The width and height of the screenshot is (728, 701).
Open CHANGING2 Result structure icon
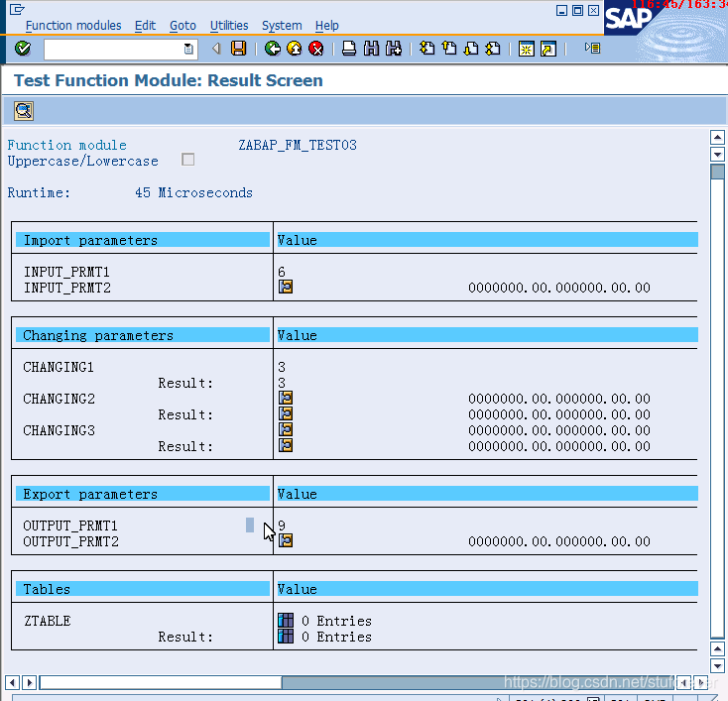click(x=286, y=413)
